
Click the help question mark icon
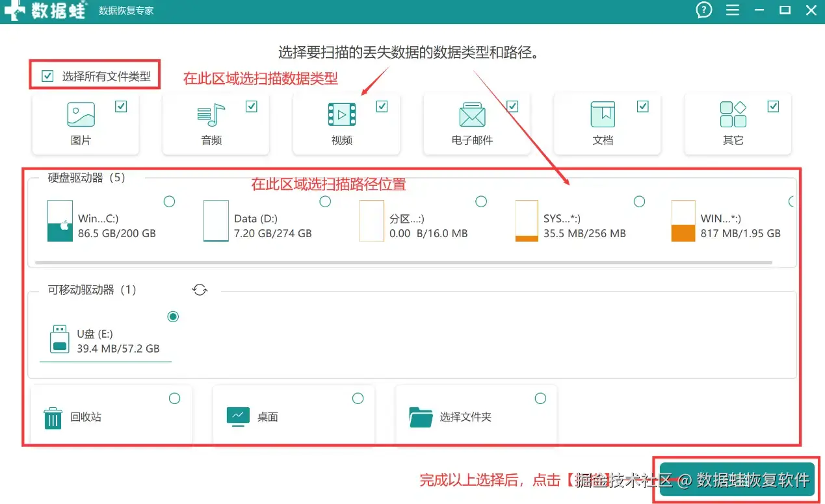[703, 10]
